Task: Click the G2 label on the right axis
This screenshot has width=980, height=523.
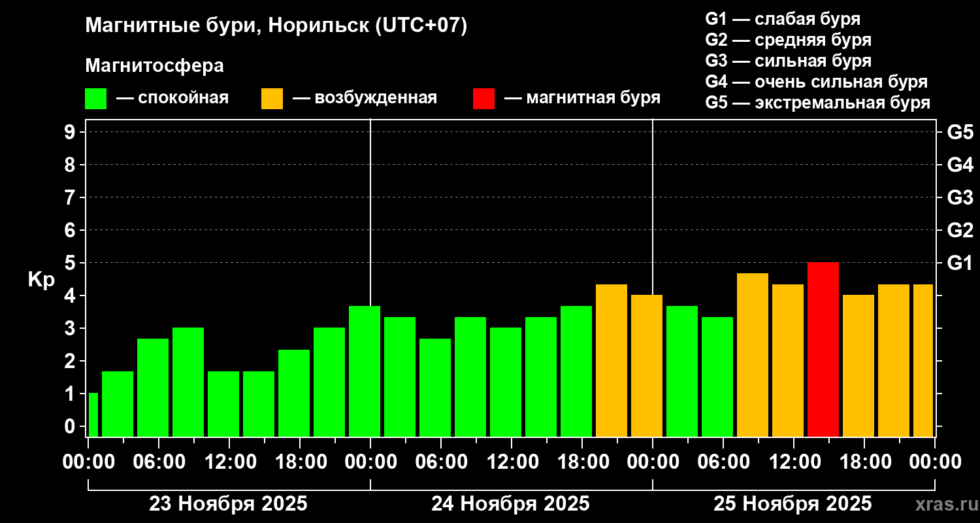Action: coord(960,230)
